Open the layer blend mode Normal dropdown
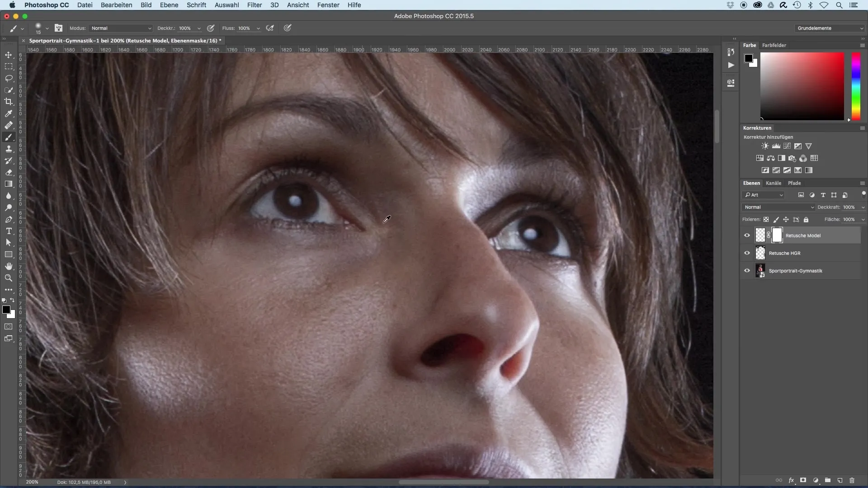 point(778,207)
